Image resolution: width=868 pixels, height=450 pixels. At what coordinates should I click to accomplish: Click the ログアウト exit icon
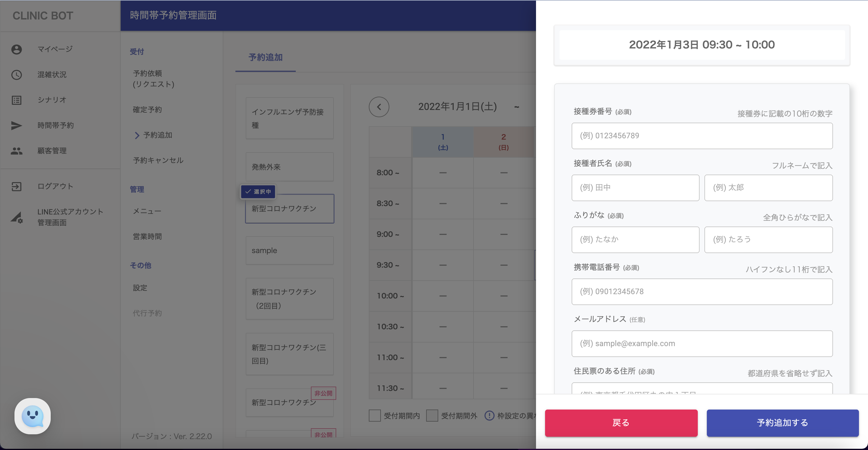[17, 186]
